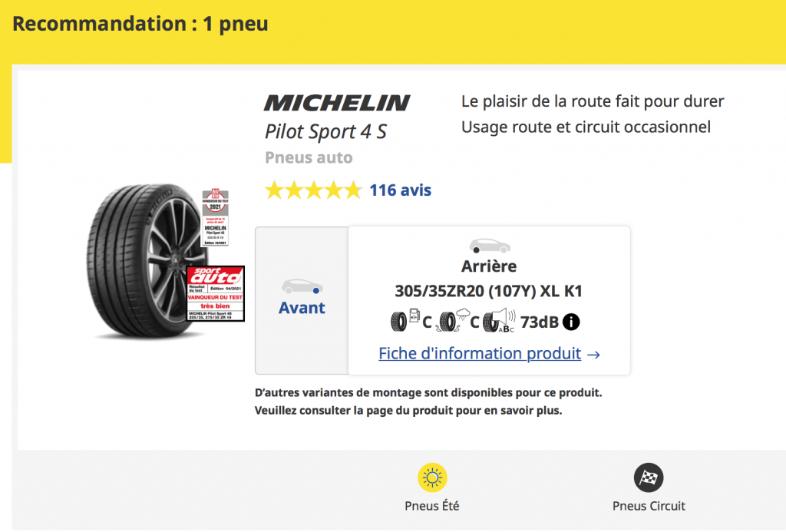
Task: Click the fuel efficiency tire label icon
Action: tap(405, 320)
